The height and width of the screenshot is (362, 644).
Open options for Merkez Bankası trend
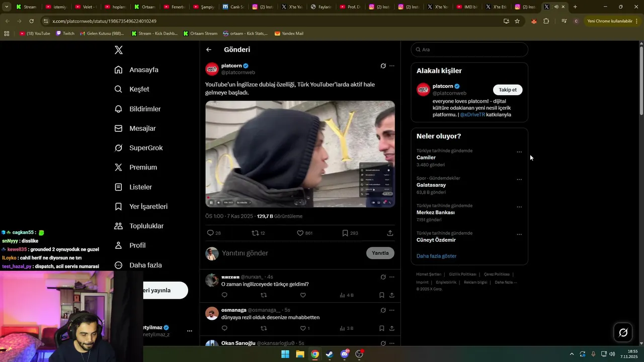[519, 207]
